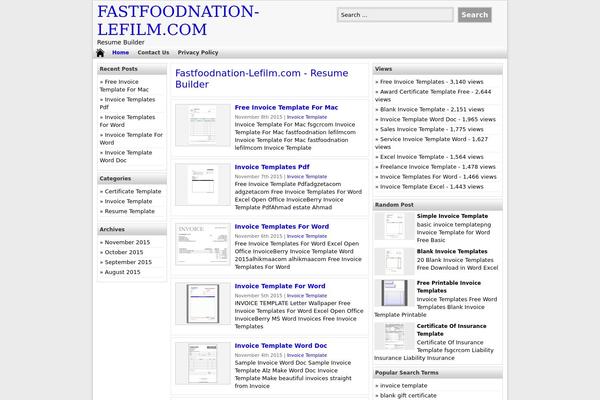Viewport: 600px width, 400px height.
Task: Click the Invoice Template For Word post thumbnail
Action: coord(203,304)
